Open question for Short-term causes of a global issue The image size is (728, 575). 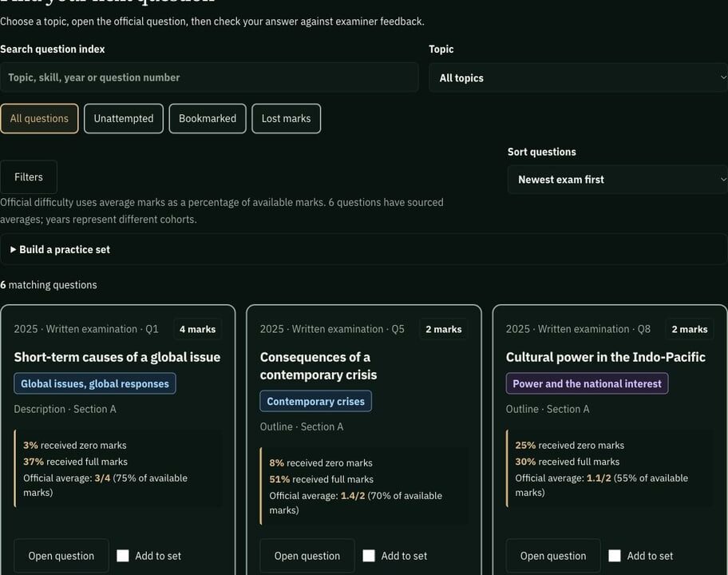click(x=61, y=556)
